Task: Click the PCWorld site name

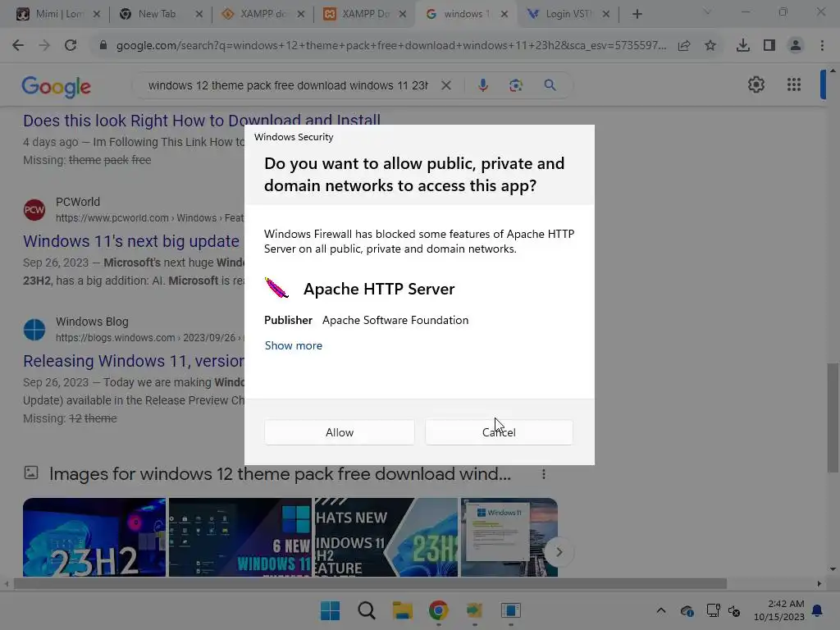Action: (x=78, y=202)
